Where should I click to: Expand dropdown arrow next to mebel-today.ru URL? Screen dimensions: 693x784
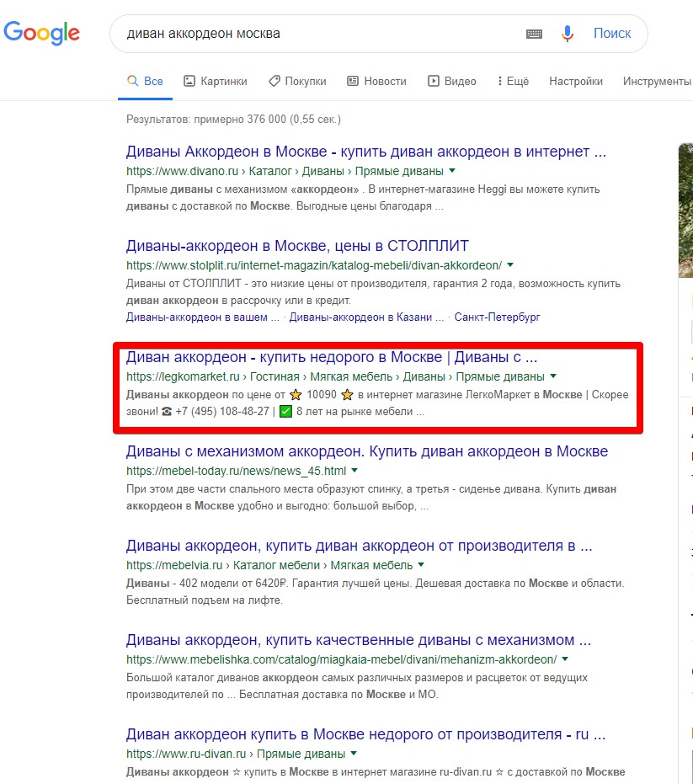(354, 471)
